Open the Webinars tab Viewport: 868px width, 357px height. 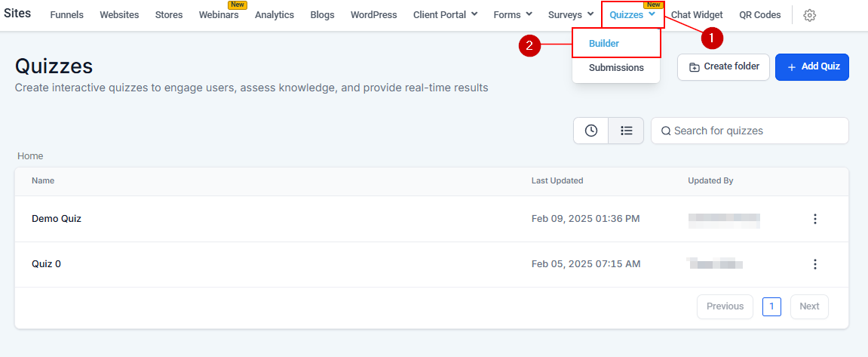[x=219, y=15]
